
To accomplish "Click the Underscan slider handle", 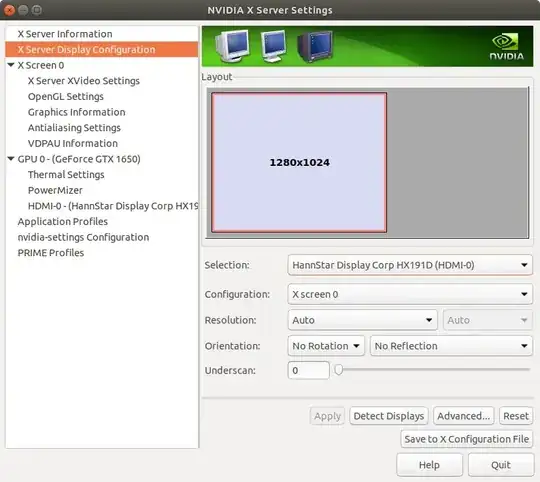I will click(339, 370).
